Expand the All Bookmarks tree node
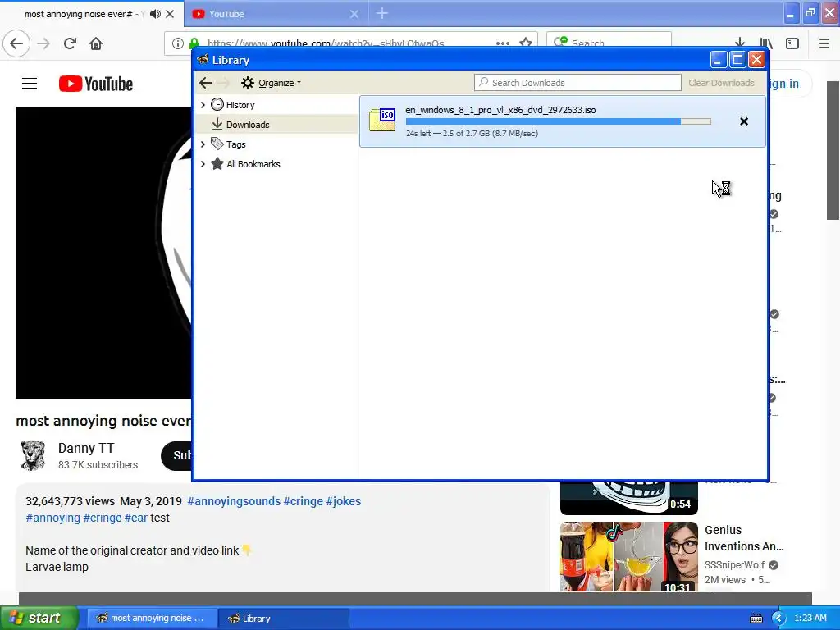The width and height of the screenshot is (840, 630). coord(203,164)
